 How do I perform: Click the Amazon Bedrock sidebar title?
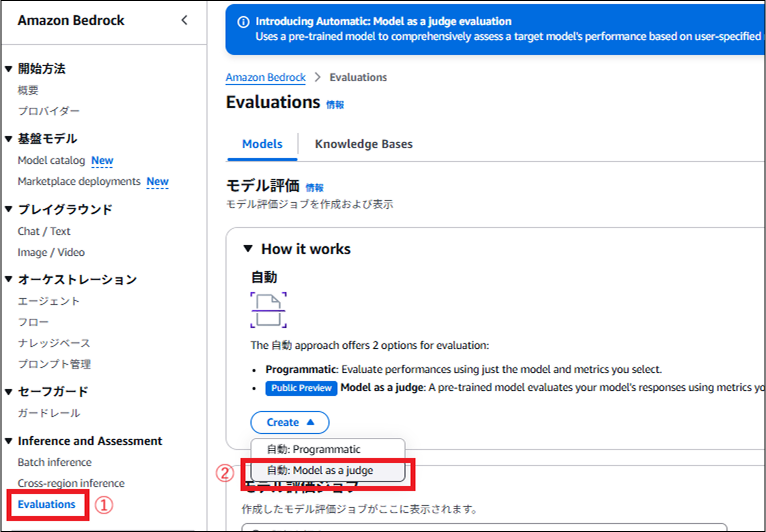(x=71, y=21)
